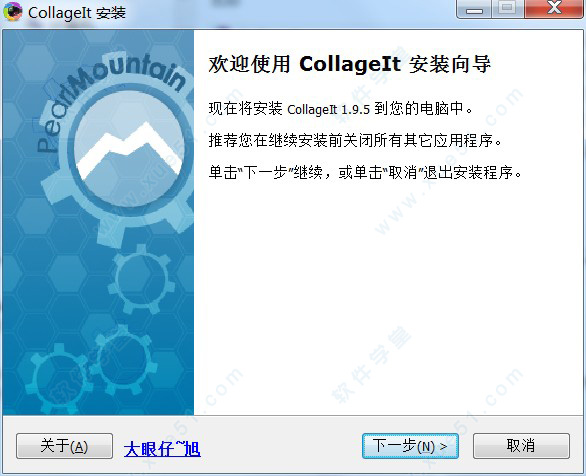Minimize the CollageIt installer window
586x476 pixels.
(475, 9)
